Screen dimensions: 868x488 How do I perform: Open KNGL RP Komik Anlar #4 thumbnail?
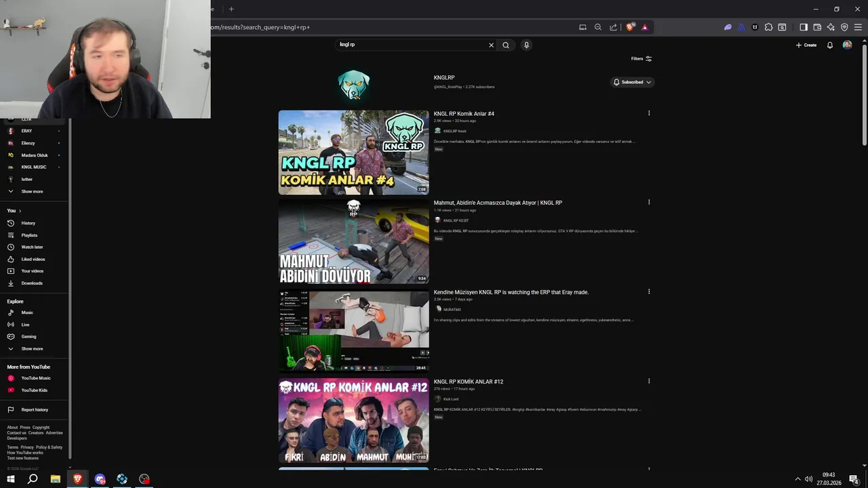[x=353, y=152]
